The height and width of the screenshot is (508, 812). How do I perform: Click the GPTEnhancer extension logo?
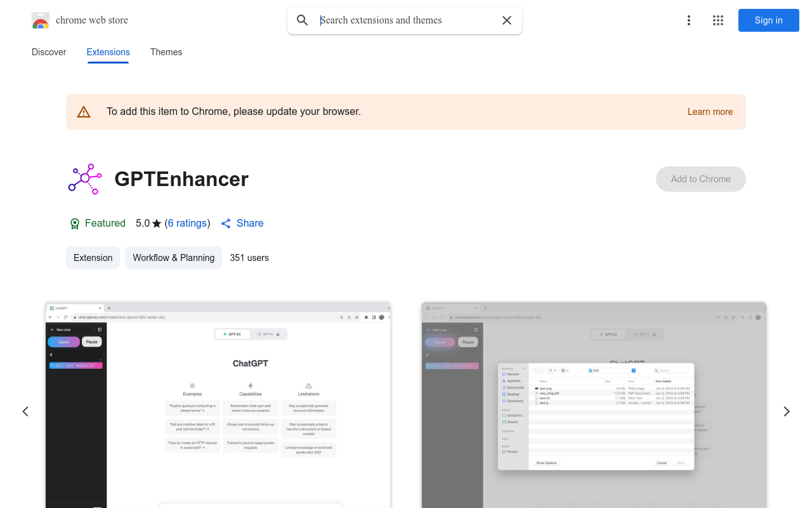[x=85, y=179]
